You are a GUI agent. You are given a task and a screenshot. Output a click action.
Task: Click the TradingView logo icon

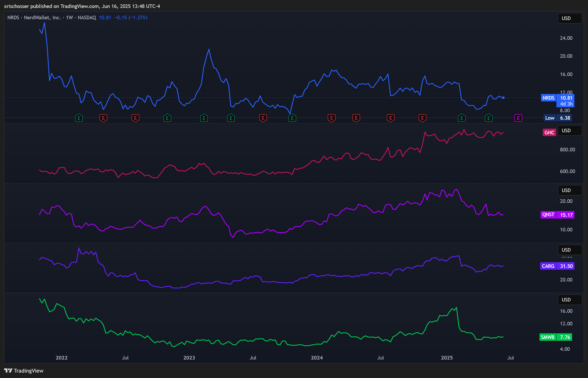pyautogui.click(x=8, y=371)
